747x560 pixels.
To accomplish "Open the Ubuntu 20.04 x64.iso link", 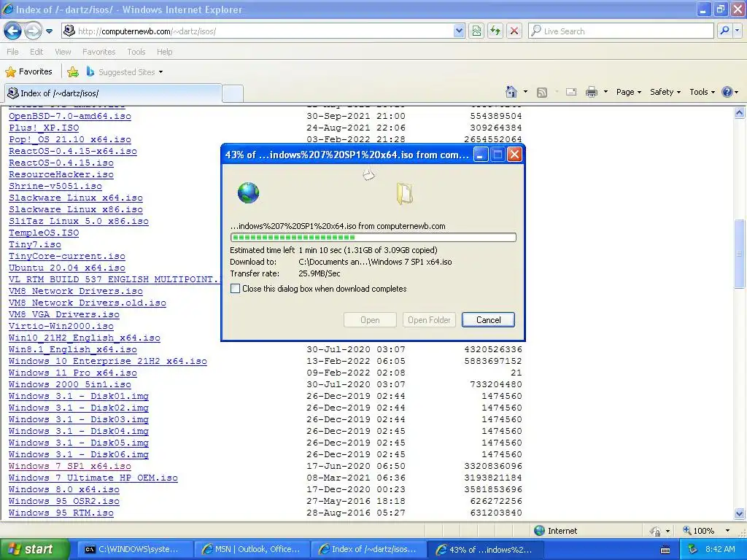I will (67, 268).
